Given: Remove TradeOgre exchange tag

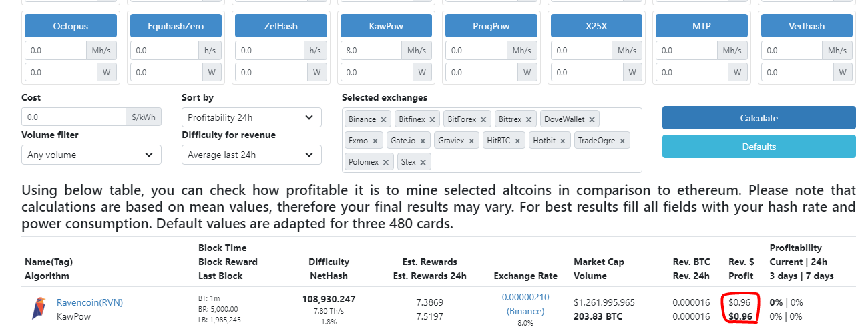Looking at the screenshot, I should (x=622, y=141).
